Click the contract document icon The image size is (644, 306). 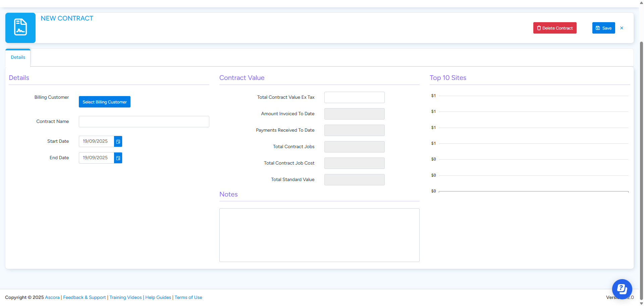tap(20, 28)
